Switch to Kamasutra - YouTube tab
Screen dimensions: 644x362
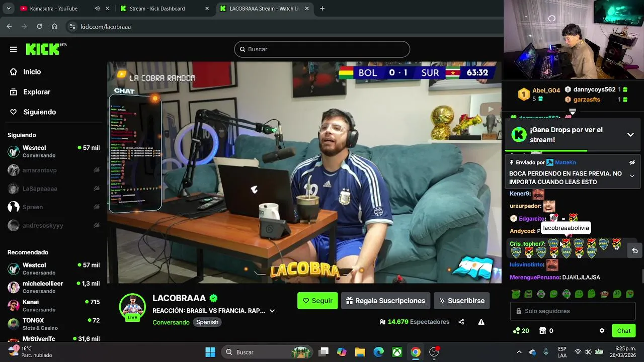(54, 9)
